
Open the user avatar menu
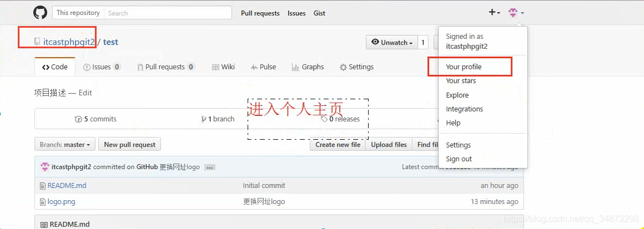516,13
